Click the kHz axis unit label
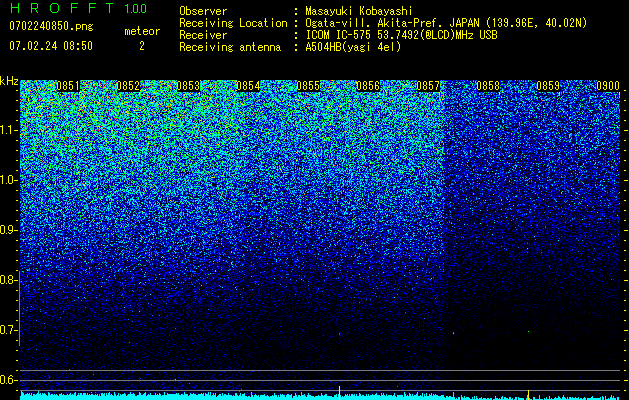Screen dimensions: 629x400 pyautogui.click(x=9, y=81)
